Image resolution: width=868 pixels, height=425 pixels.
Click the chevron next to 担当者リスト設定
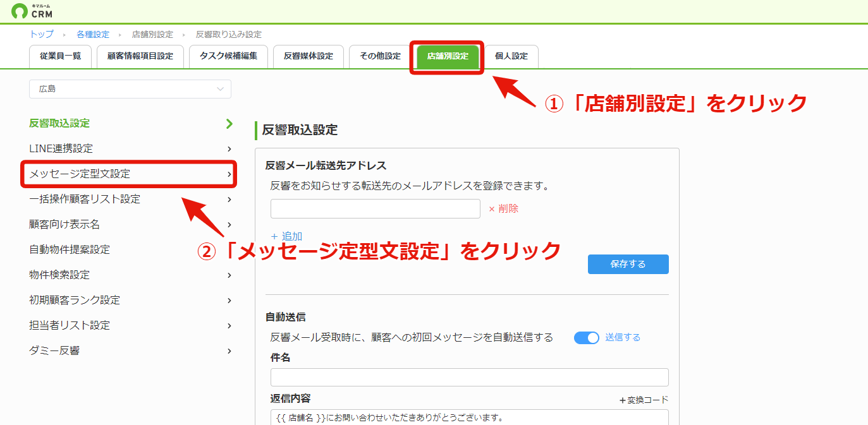coord(229,325)
